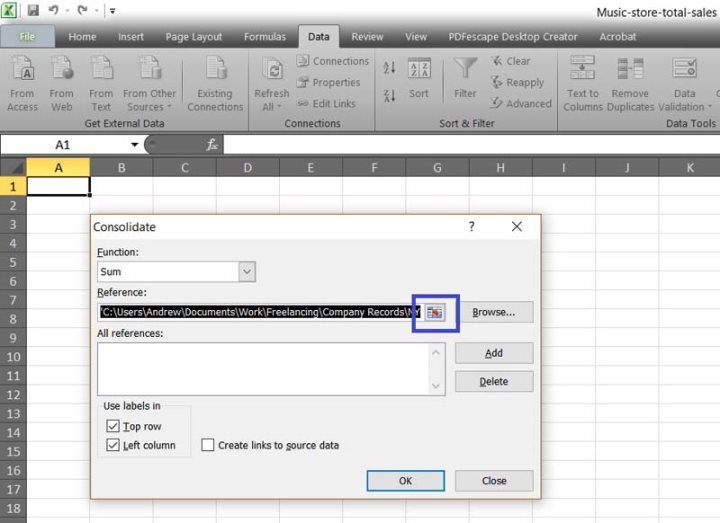This screenshot has width=720, height=523.
Task: Click the Excel application icon
Action: point(9,9)
